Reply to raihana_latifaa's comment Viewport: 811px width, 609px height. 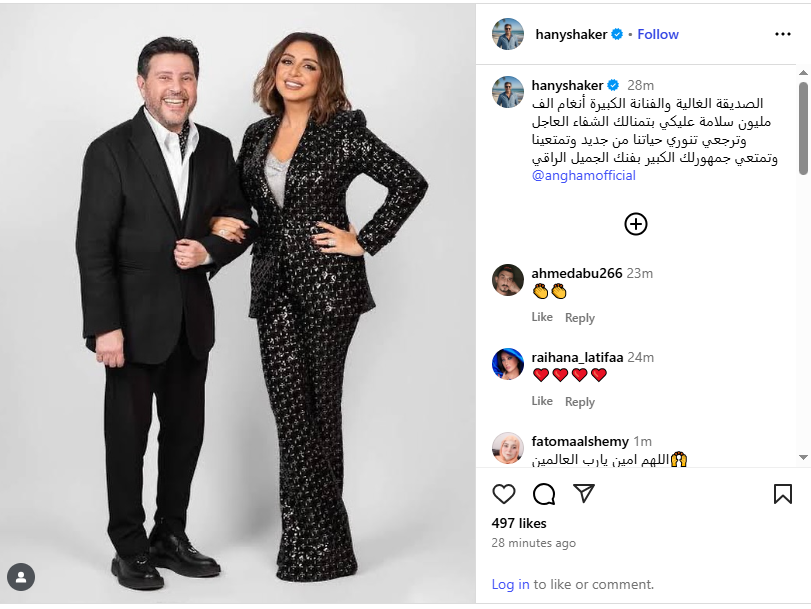coord(580,402)
